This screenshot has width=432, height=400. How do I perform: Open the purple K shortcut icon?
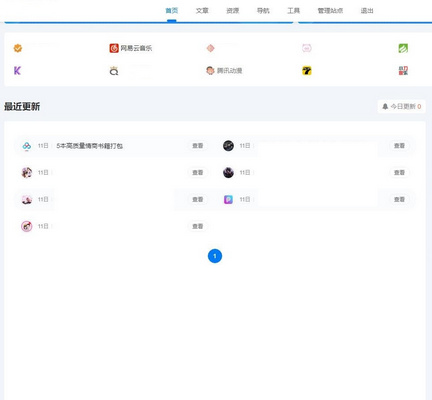click(x=17, y=71)
